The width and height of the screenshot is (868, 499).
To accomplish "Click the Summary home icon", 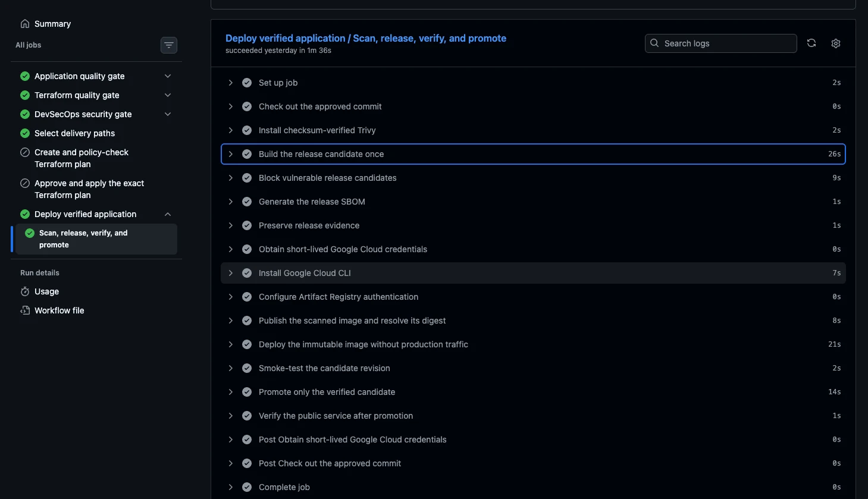I will pos(25,24).
